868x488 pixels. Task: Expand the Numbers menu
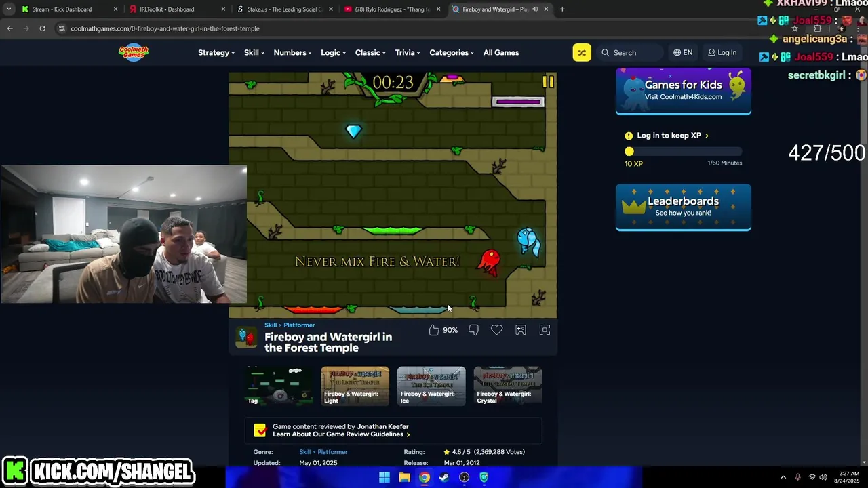[292, 52]
